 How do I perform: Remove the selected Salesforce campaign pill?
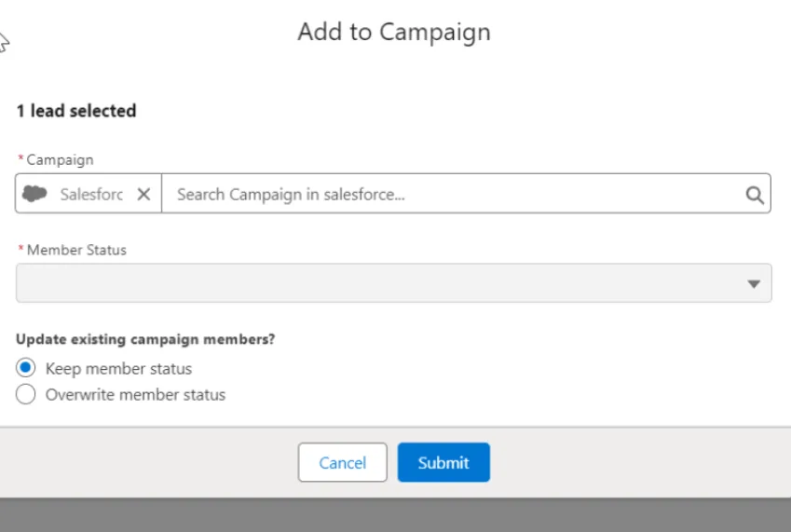(x=143, y=194)
